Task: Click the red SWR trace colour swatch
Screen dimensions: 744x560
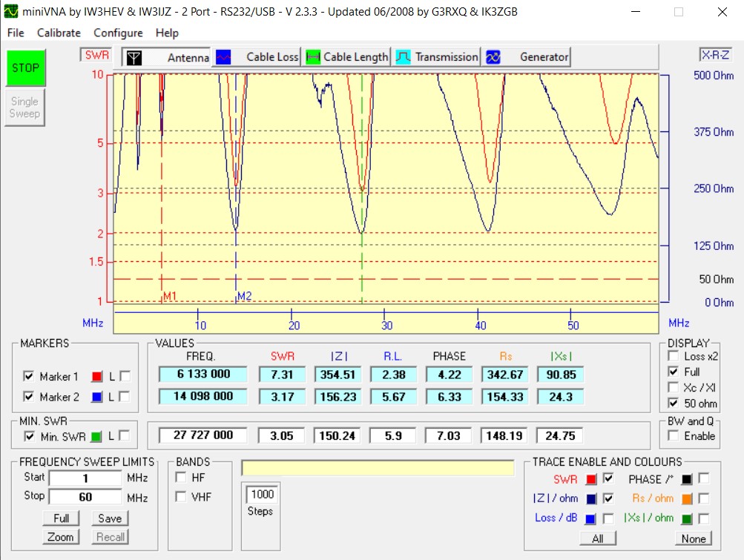Action: point(591,479)
